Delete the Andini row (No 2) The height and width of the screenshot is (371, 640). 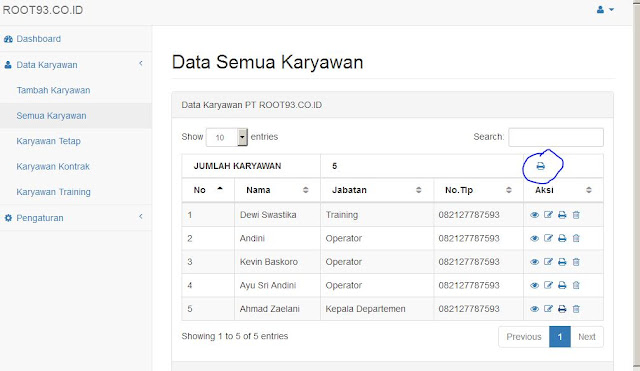coord(576,238)
